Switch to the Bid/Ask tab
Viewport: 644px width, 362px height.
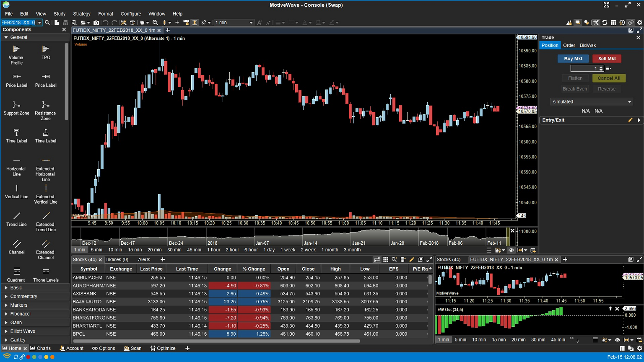(x=588, y=45)
